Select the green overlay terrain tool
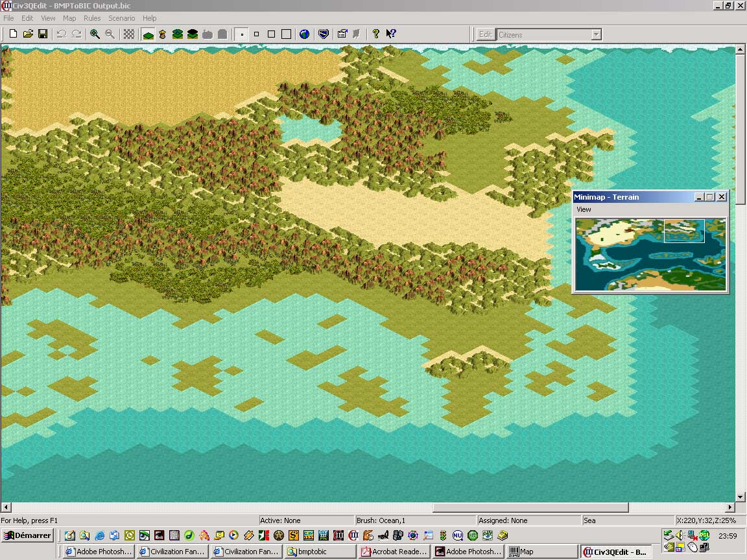Viewport: 747px width, 560px height. pyautogui.click(x=178, y=34)
